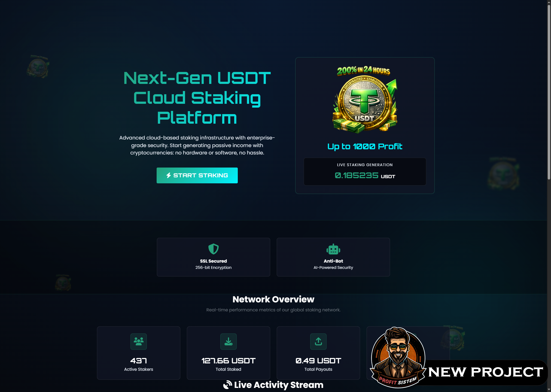This screenshot has height=392, width=551.
Task: Click the Active Stakers people icon
Action: 139,341
